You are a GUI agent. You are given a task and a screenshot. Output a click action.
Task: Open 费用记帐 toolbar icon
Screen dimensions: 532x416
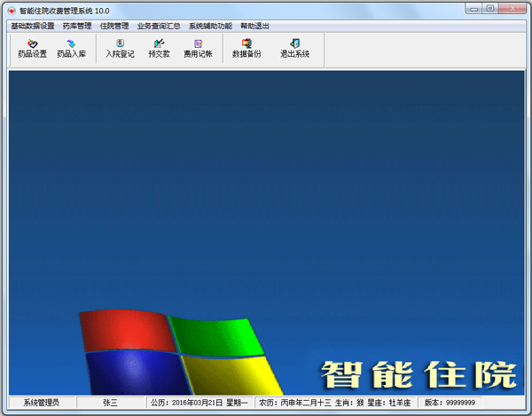click(x=198, y=49)
